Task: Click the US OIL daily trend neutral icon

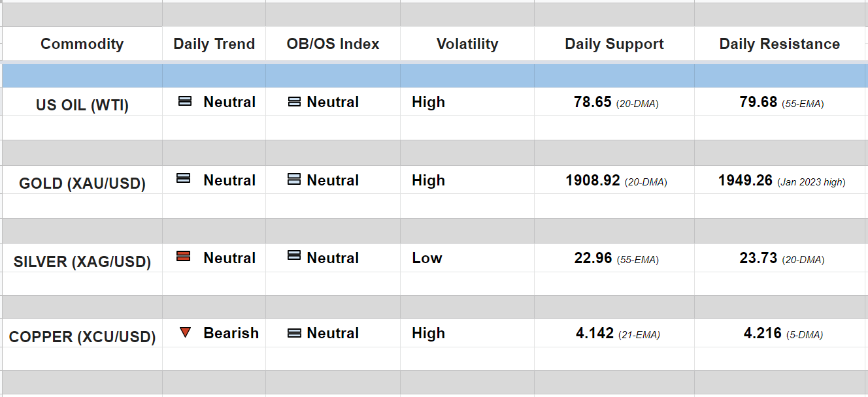Action: [x=185, y=101]
